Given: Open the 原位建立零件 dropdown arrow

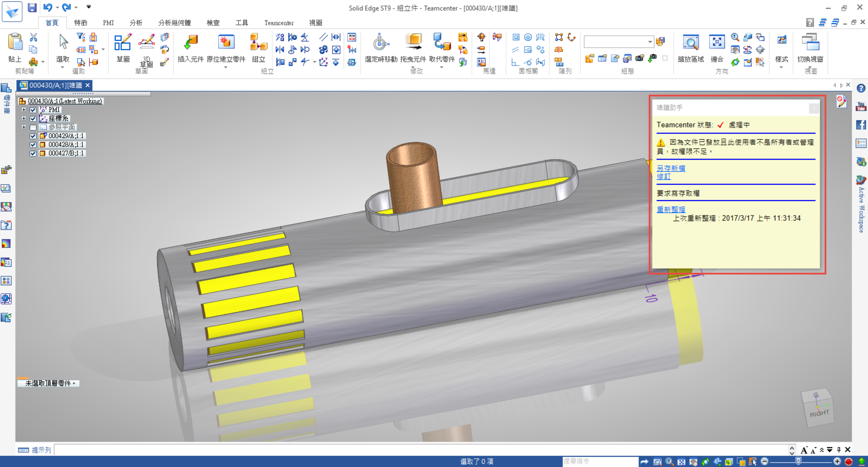Looking at the screenshot, I should click(x=226, y=67).
